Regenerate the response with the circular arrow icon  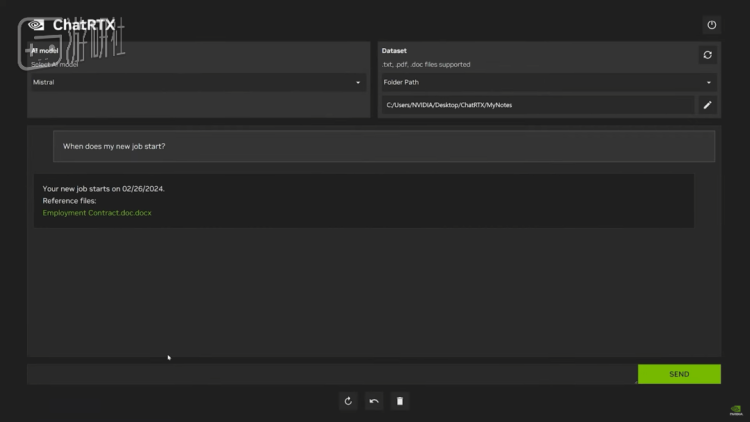point(348,401)
